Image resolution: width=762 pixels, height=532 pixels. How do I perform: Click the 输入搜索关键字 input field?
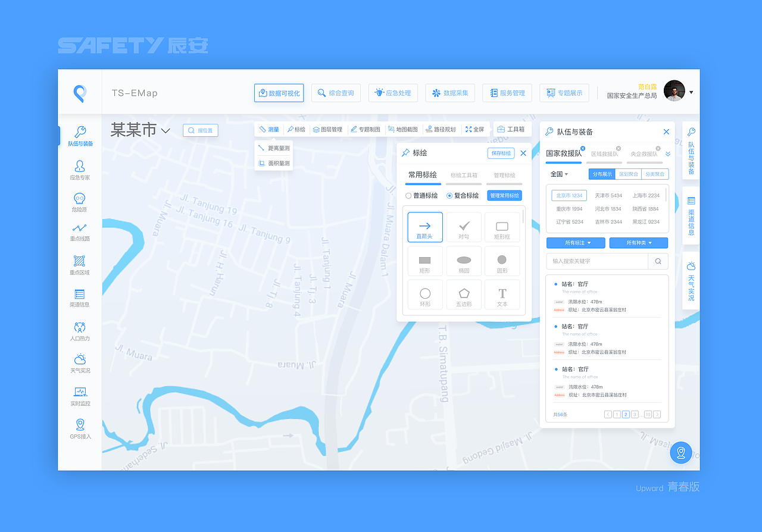[597, 261]
